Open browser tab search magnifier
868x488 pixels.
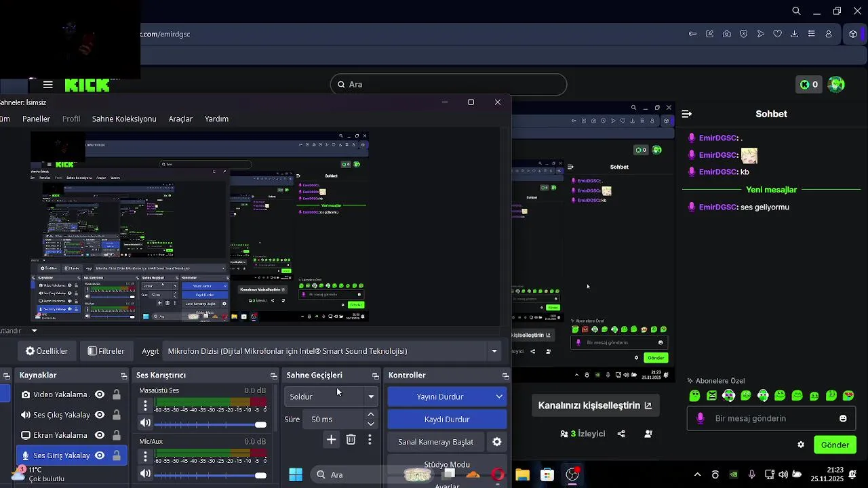[x=797, y=11]
